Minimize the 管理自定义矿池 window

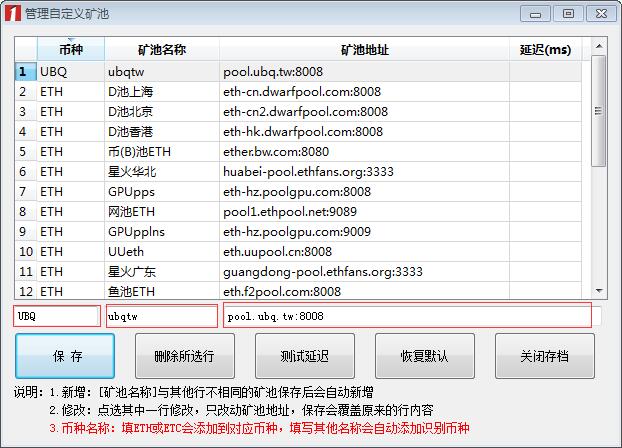tap(536, 14)
